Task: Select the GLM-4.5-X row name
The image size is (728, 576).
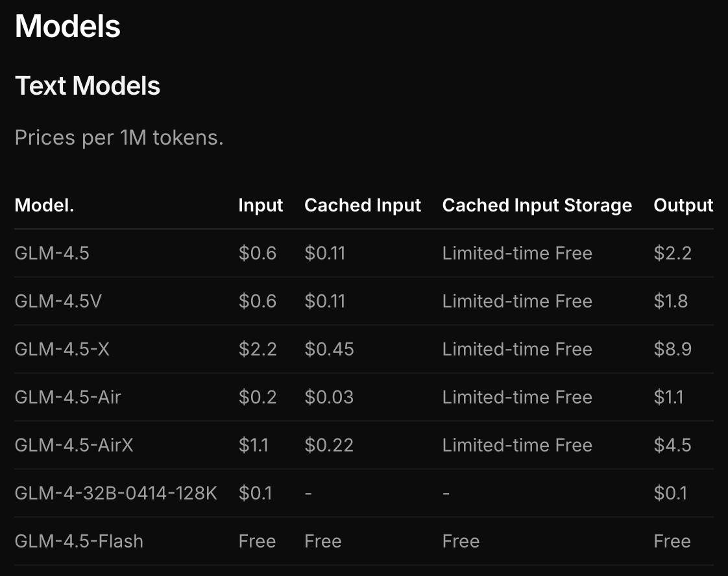Action: (62, 349)
